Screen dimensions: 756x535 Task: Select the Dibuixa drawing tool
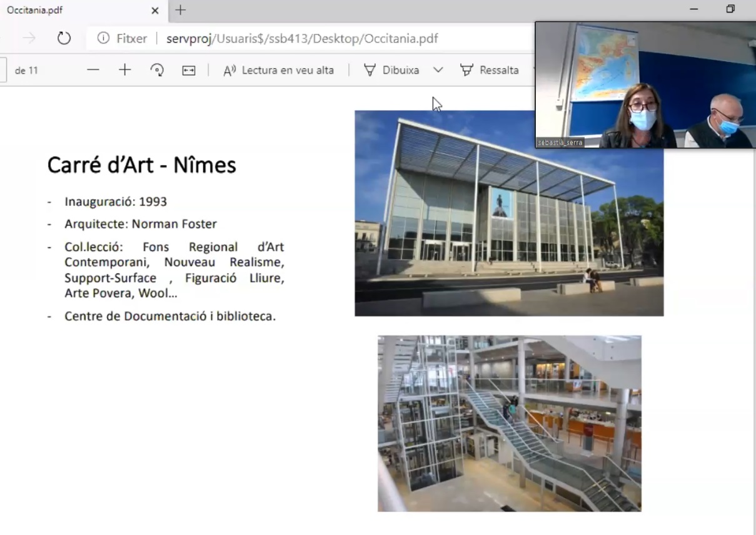(392, 70)
